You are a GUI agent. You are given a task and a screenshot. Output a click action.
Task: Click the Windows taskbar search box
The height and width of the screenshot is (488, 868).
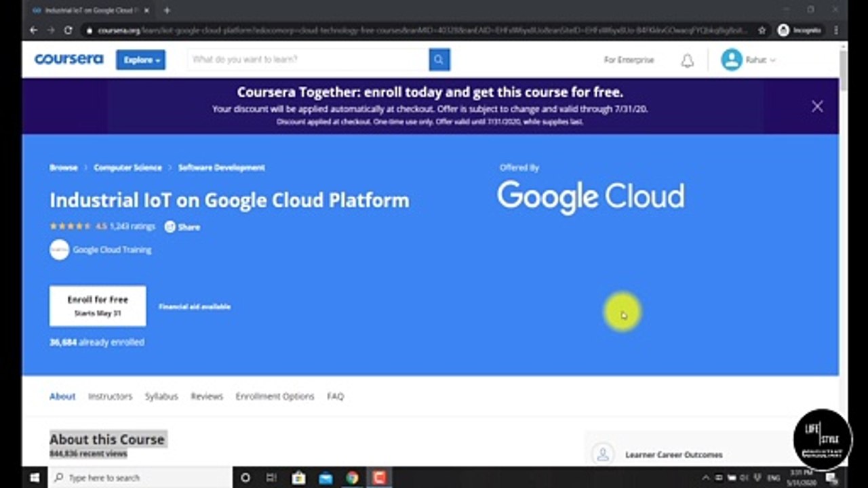pyautogui.click(x=140, y=478)
